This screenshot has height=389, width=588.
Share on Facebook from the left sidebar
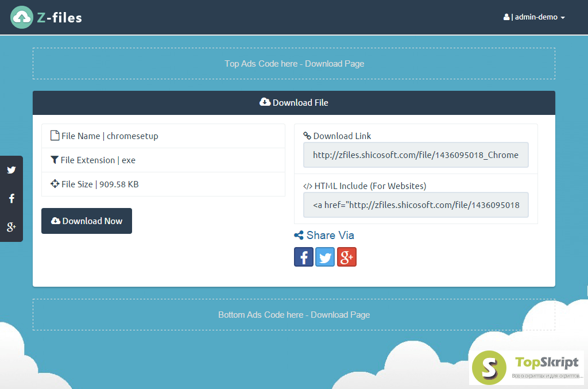[11, 198]
